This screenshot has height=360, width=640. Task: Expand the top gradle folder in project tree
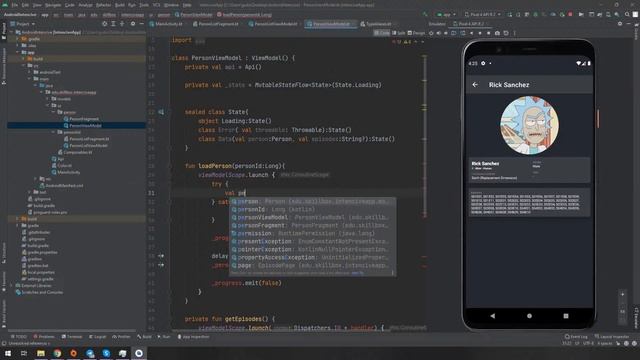(18, 39)
